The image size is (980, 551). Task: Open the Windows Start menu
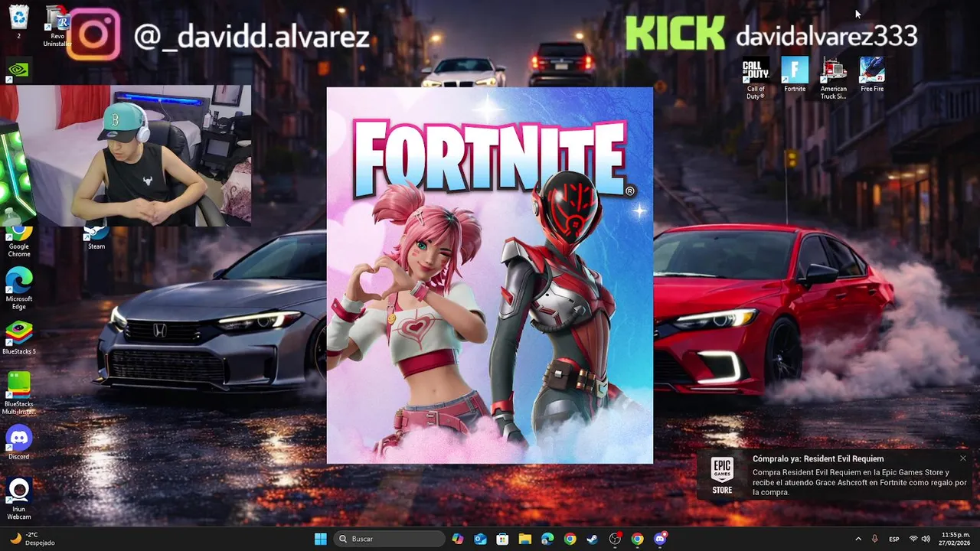(320, 539)
